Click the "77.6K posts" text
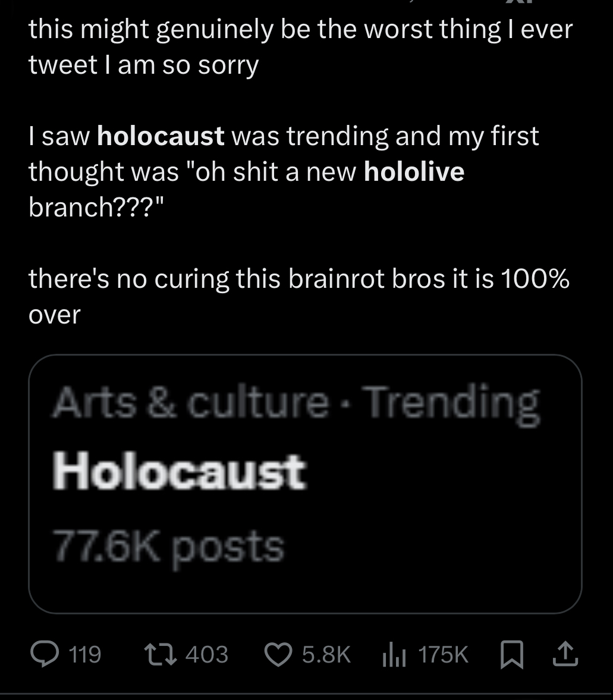The height and width of the screenshot is (700, 613). tap(168, 547)
